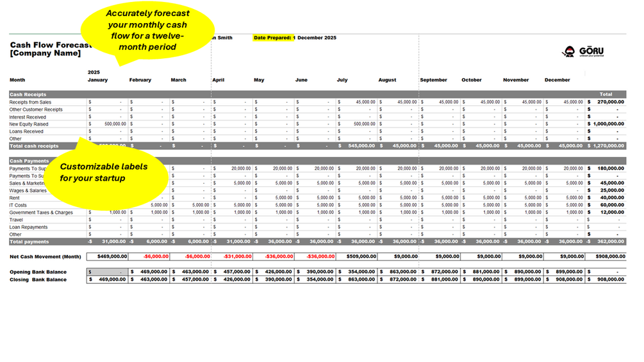Click the GORU logo
This screenshot has width=644, height=362.
click(x=582, y=51)
